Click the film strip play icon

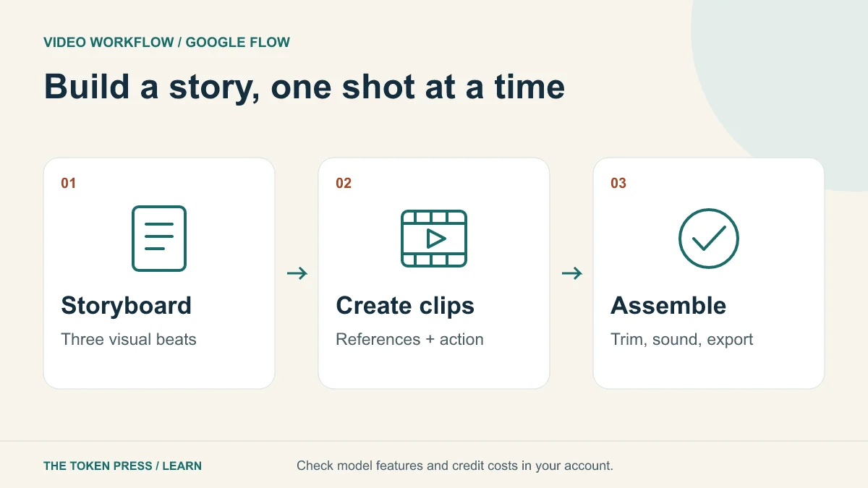[434, 239]
